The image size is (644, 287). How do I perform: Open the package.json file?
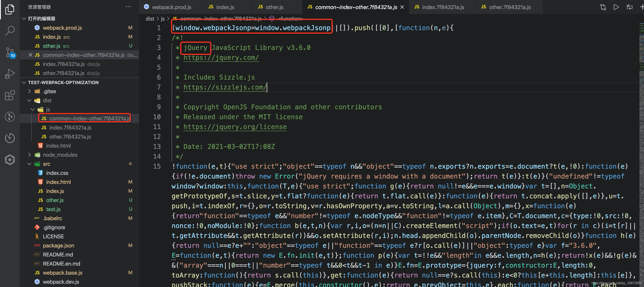click(79, 246)
